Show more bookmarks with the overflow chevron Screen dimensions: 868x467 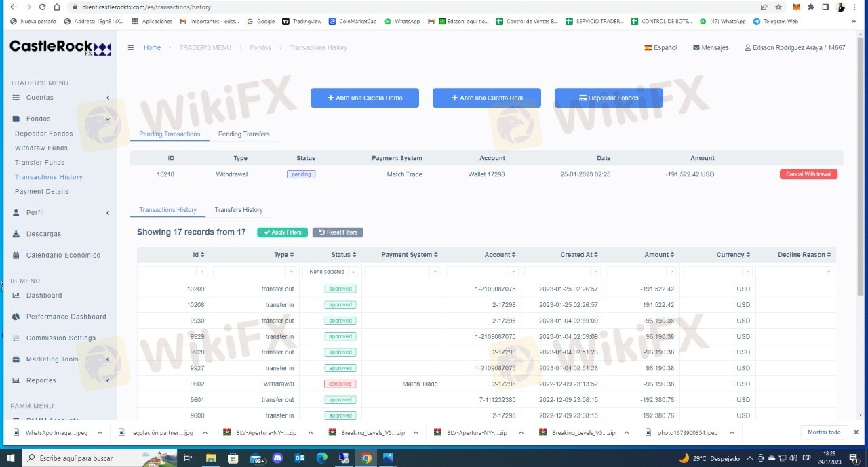[853, 21]
